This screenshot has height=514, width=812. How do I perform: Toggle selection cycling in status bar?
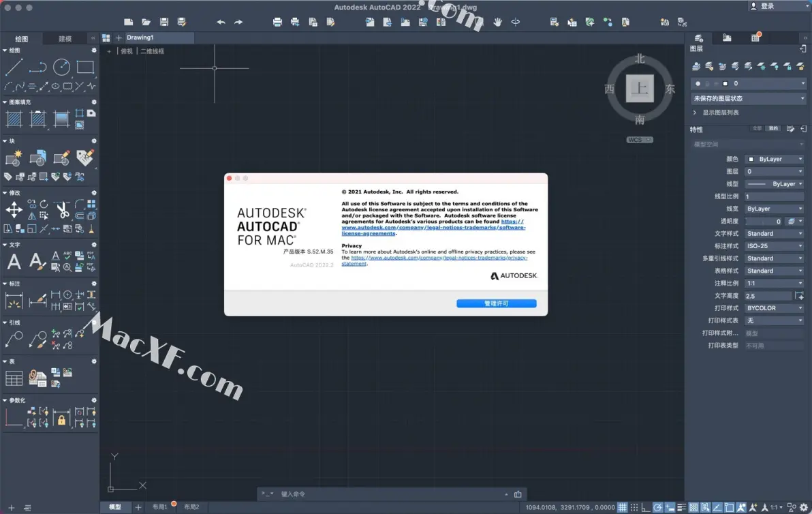click(705, 507)
